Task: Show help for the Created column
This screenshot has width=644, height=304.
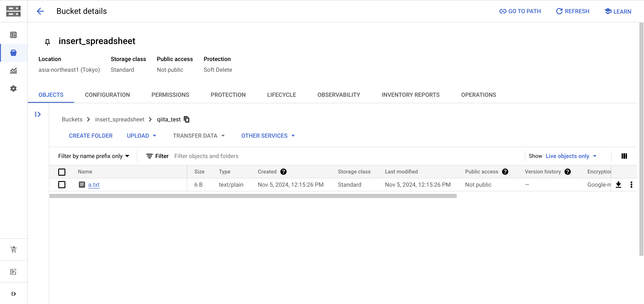Action: tap(283, 172)
